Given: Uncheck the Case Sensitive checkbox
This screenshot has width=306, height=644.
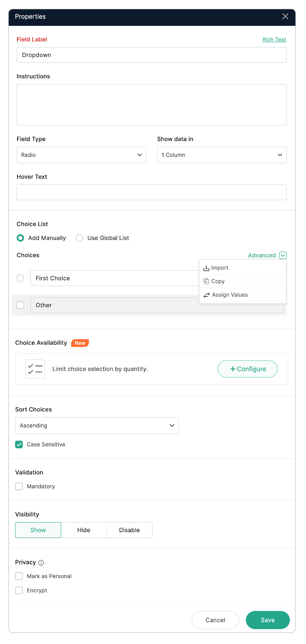Looking at the screenshot, I should 19,444.
